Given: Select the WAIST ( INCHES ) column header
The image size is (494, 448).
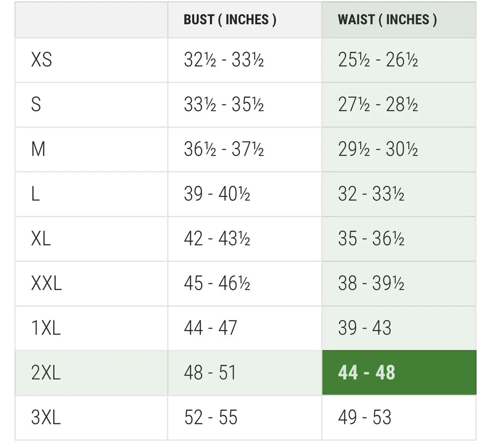Looking at the screenshot, I should coord(387,20).
